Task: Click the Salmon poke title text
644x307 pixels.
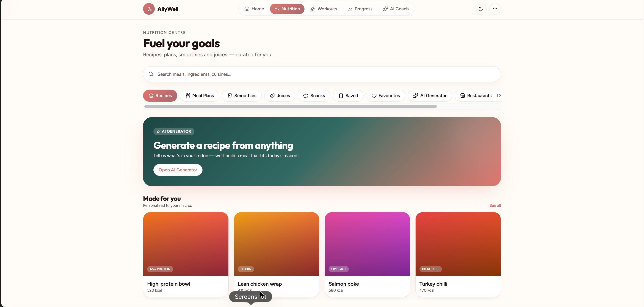Action: point(344,284)
